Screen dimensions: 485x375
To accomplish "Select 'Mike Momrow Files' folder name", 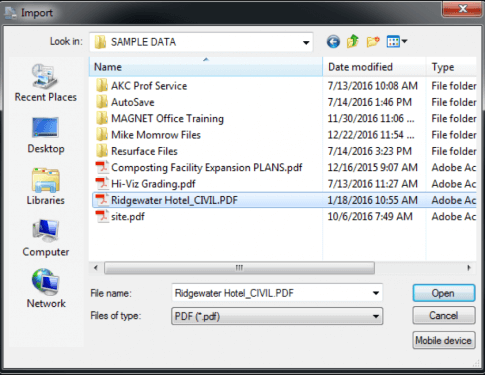I will click(x=156, y=135).
